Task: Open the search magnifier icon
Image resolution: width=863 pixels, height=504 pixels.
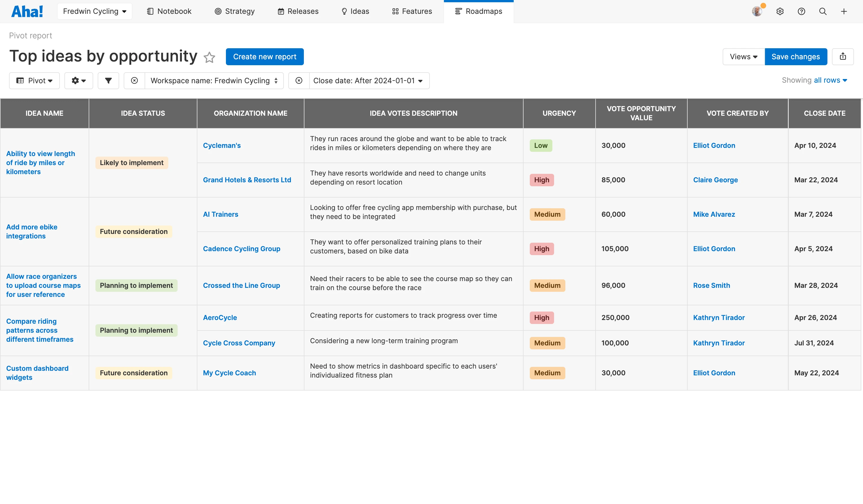Action: pos(823,12)
